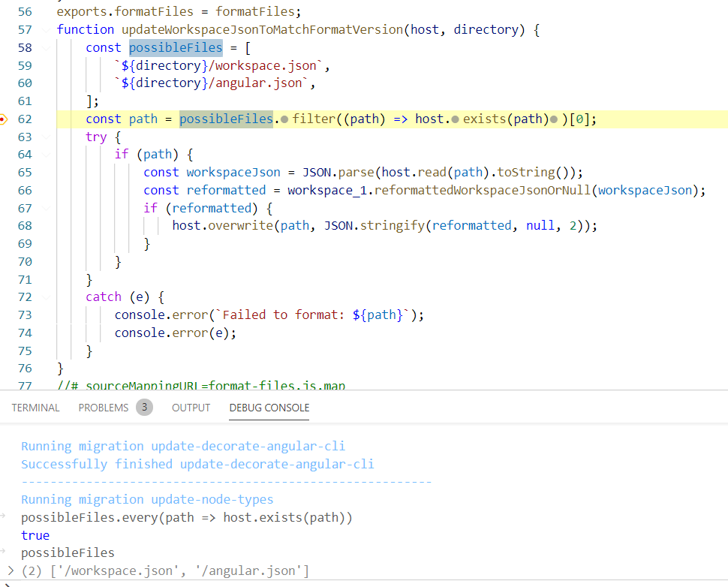The height and width of the screenshot is (587, 728).
Task: Switch to the TERMINAL tab
Action: coord(35,408)
